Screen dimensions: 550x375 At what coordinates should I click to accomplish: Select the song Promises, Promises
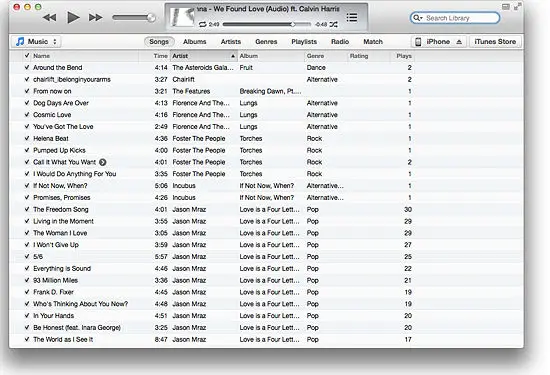62,197
